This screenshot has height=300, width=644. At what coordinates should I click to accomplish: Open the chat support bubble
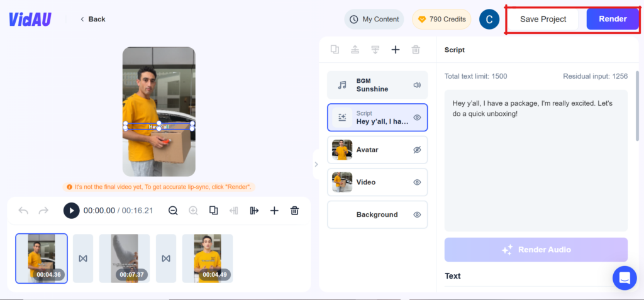click(x=625, y=277)
